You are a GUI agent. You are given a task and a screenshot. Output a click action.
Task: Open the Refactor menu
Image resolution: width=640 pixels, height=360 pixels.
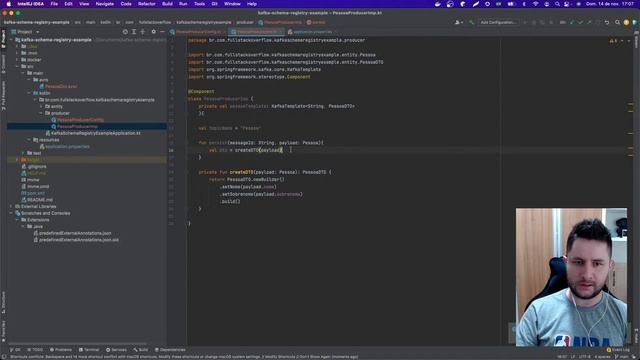click(147, 4)
